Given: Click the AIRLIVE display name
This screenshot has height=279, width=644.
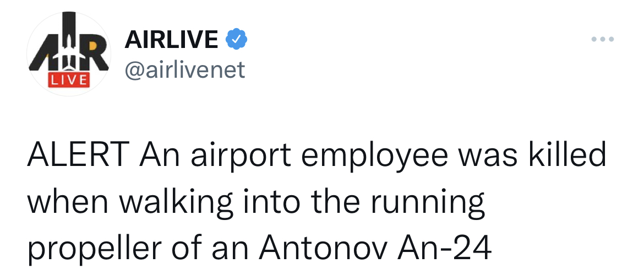Looking at the screenshot, I should pyautogui.click(x=172, y=39).
